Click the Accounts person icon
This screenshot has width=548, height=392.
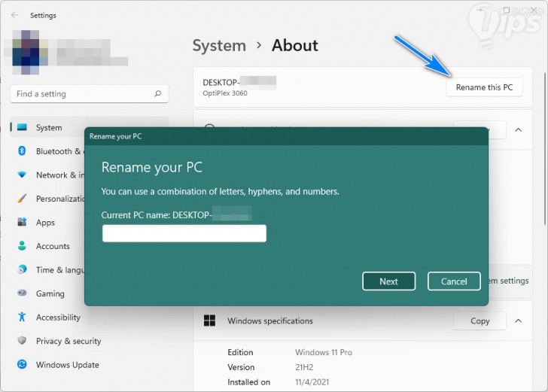coord(22,245)
